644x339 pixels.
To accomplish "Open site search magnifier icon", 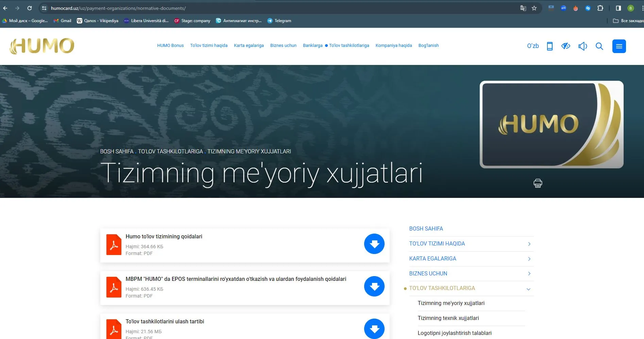I will click(x=599, y=46).
